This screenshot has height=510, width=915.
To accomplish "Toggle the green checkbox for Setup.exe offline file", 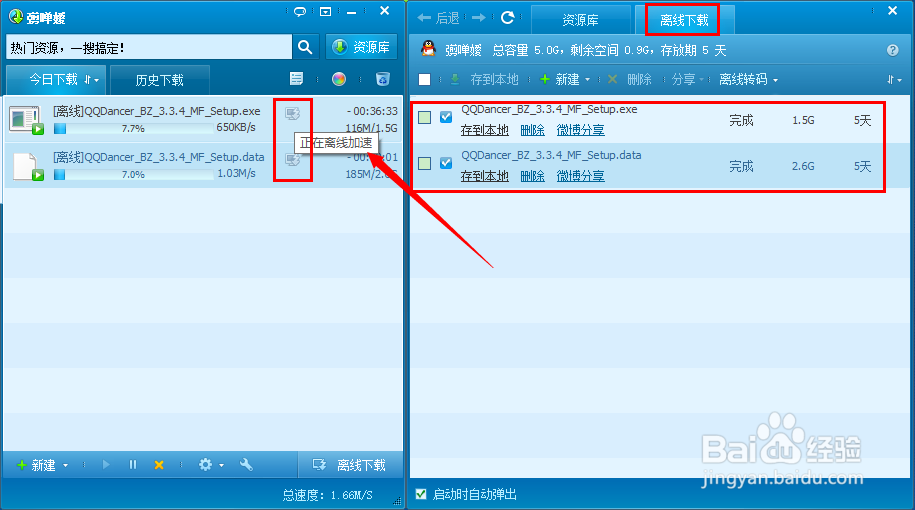I will [425, 117].
